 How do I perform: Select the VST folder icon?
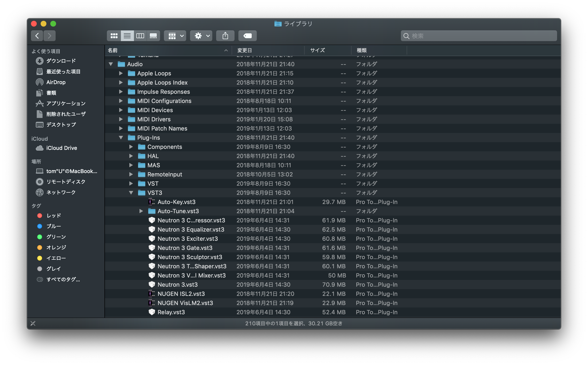point(141,183)
